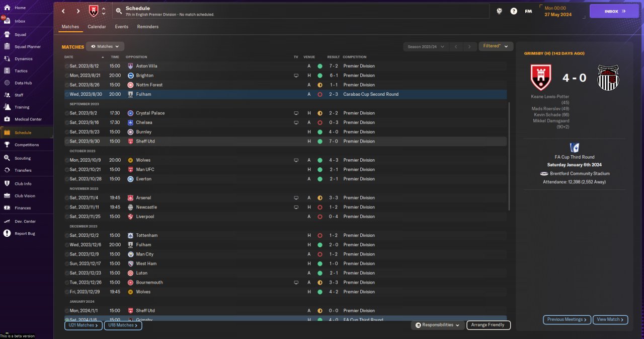Tick the Man UFC row checkmark
The width and height of the screenshot is (644, 339).
pos(67,169)
